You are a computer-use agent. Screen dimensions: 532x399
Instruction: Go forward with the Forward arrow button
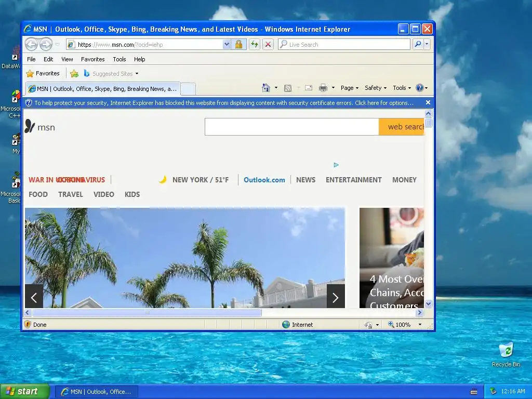click(46, 44)
